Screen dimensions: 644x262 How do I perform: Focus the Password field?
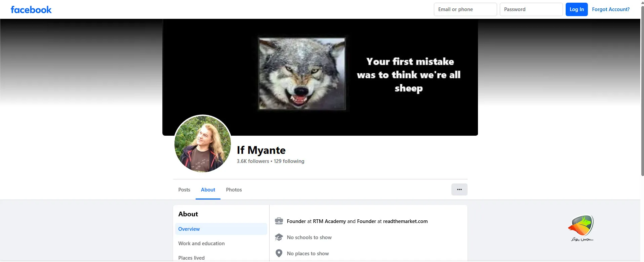click(x=531, y=9)
